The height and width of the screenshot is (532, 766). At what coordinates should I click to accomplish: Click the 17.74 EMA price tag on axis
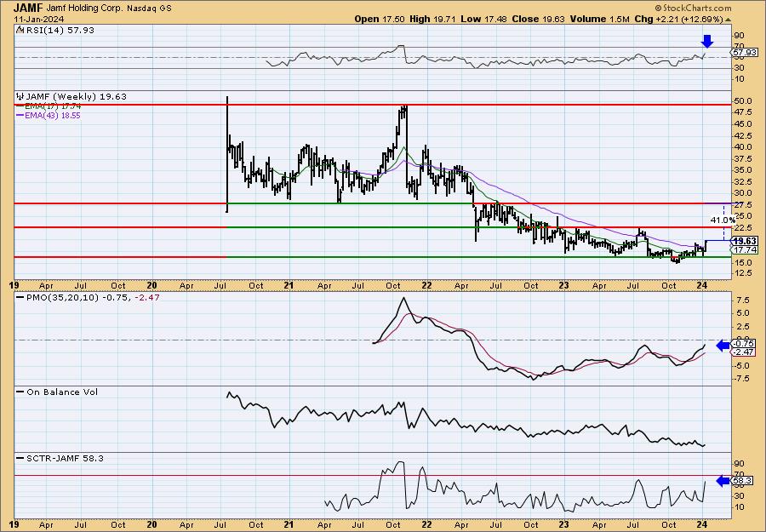point(746,249)
